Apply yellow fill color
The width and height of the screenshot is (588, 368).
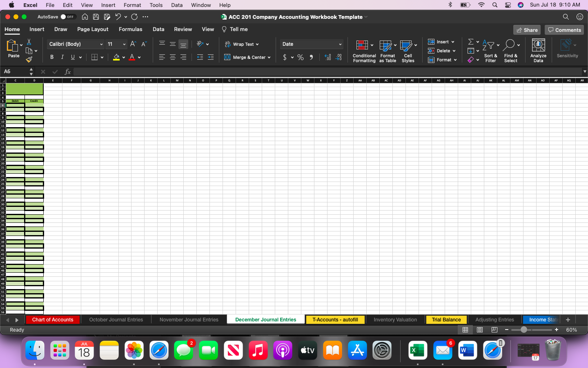click(x=116, y=57)
